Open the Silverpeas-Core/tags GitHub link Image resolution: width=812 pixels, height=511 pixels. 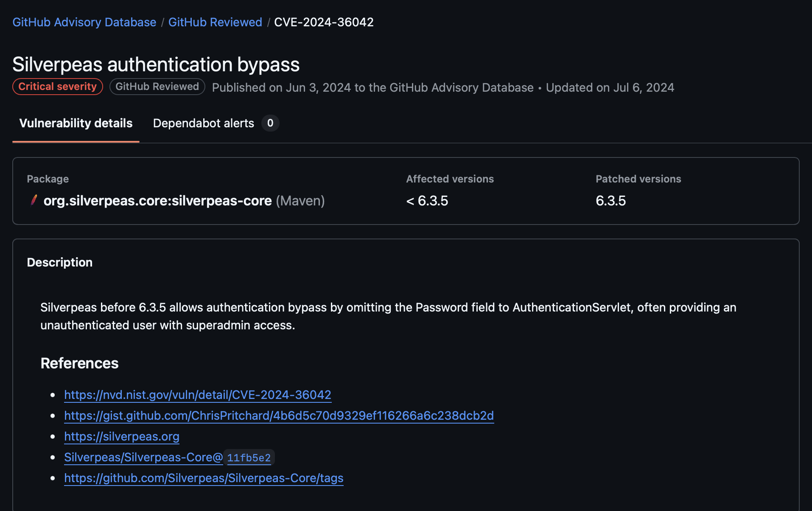pyautogui.click(x=204, y=478)
